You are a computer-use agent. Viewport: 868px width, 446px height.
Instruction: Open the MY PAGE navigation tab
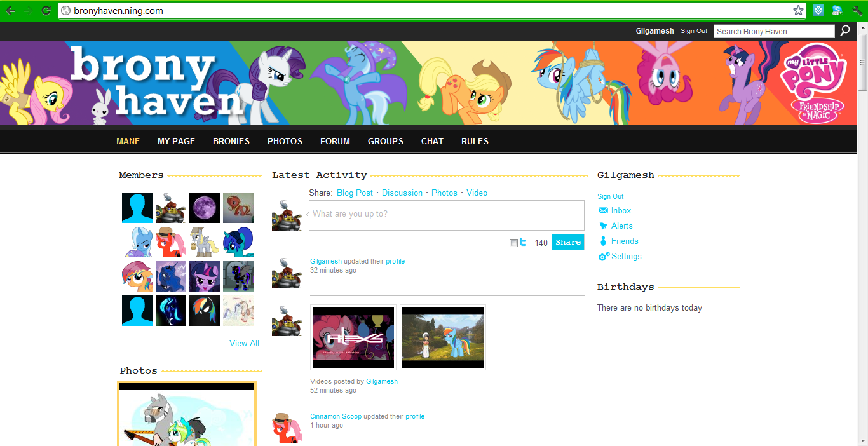coord(176,141)
